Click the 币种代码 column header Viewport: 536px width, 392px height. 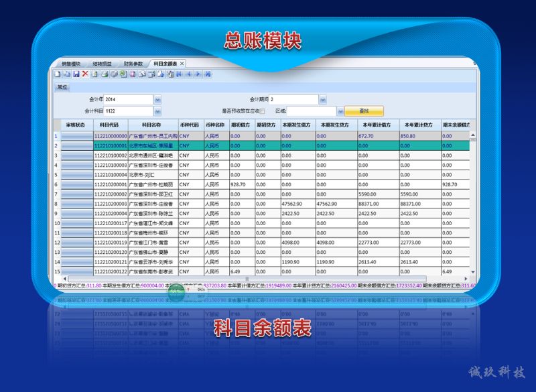(191, 125)
